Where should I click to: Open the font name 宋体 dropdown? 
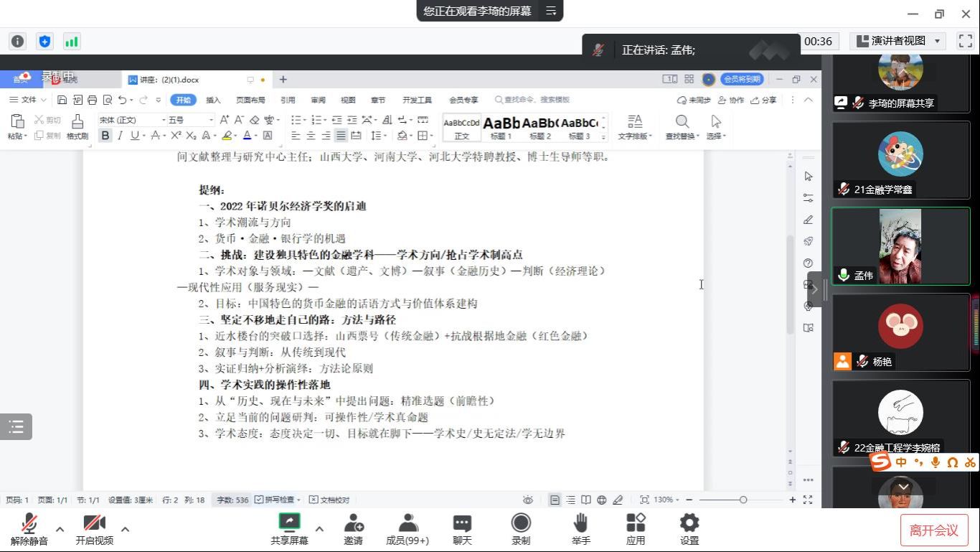click(x=163, y=120)
